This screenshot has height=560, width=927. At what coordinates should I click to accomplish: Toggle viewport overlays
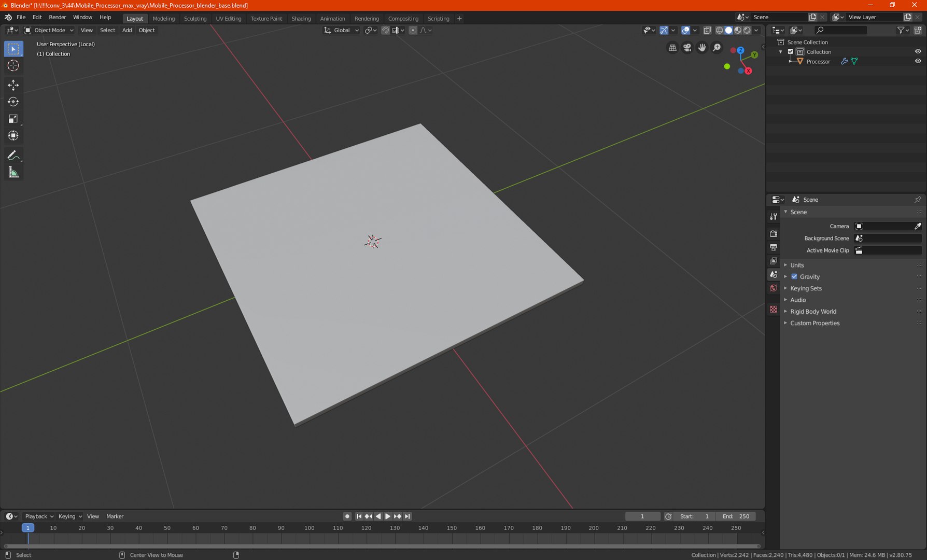coord(685,30)
